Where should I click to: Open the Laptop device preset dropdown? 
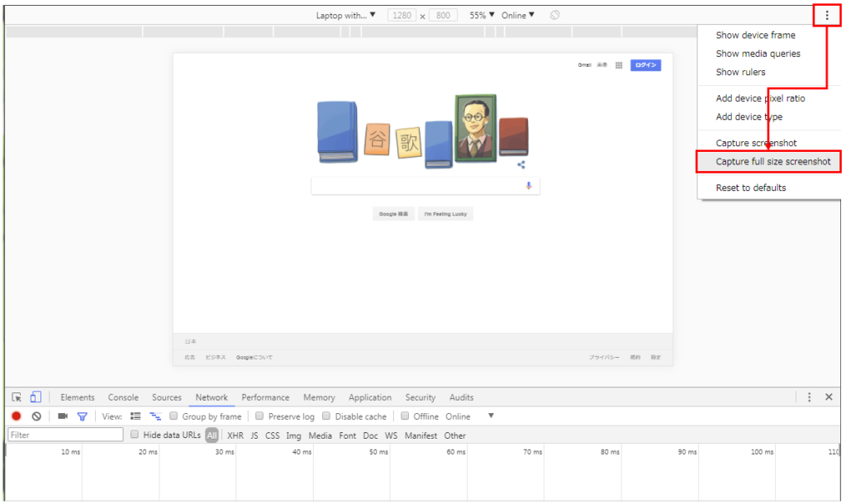click(x=345, y=15)
